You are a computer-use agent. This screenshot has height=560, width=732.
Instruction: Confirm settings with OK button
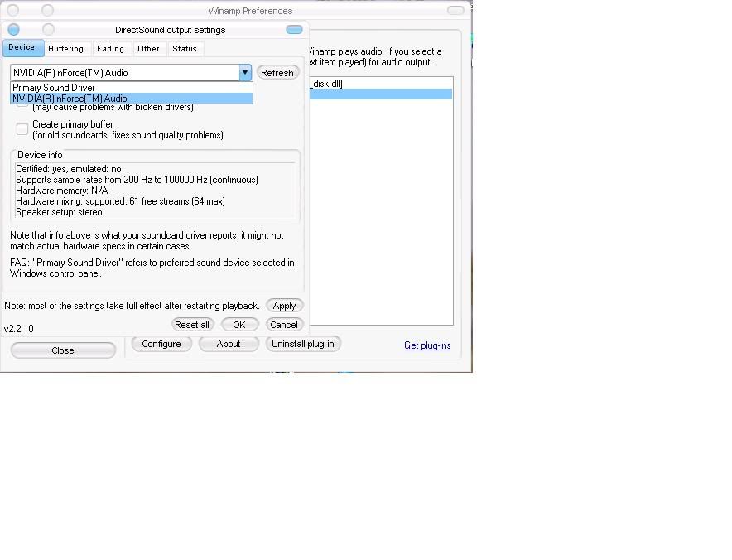(239, 325)
